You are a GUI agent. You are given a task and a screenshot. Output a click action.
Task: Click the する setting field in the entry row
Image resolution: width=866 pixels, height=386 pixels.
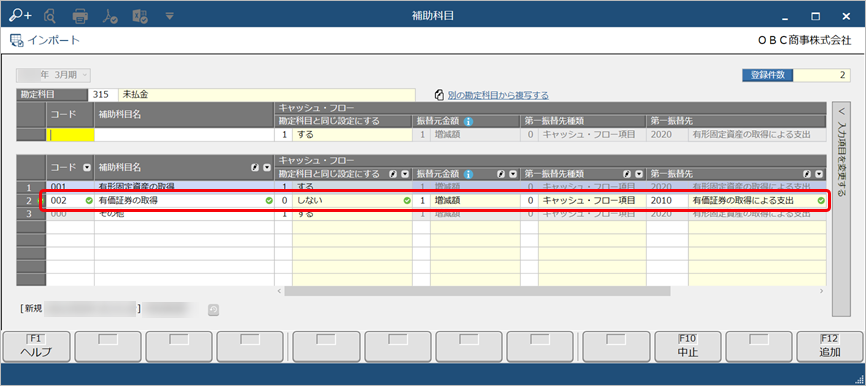[352, 134]
